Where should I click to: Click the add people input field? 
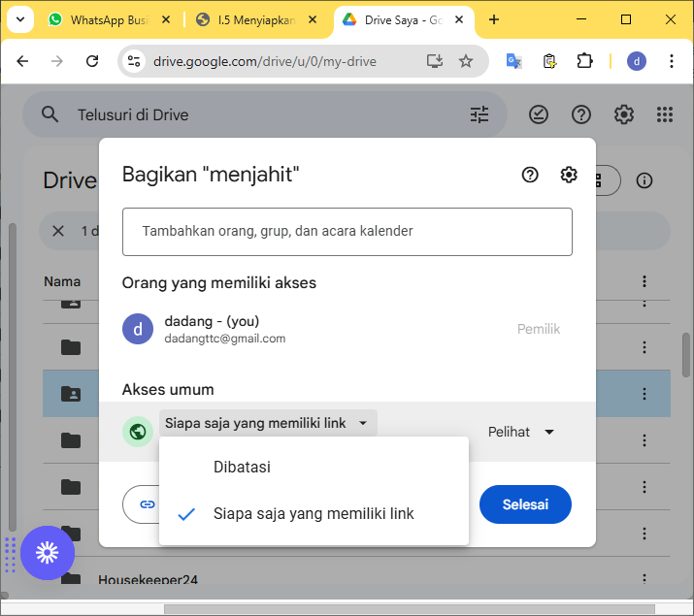347,231
